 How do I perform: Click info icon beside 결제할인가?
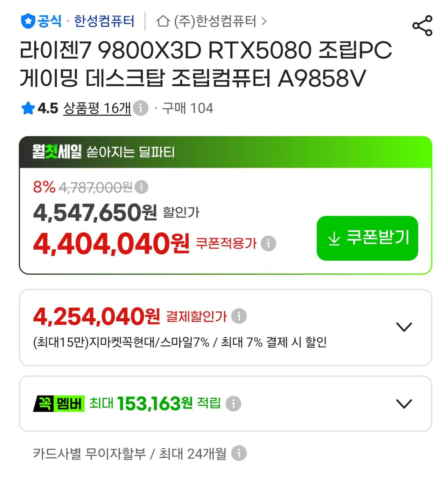(239, 316)
